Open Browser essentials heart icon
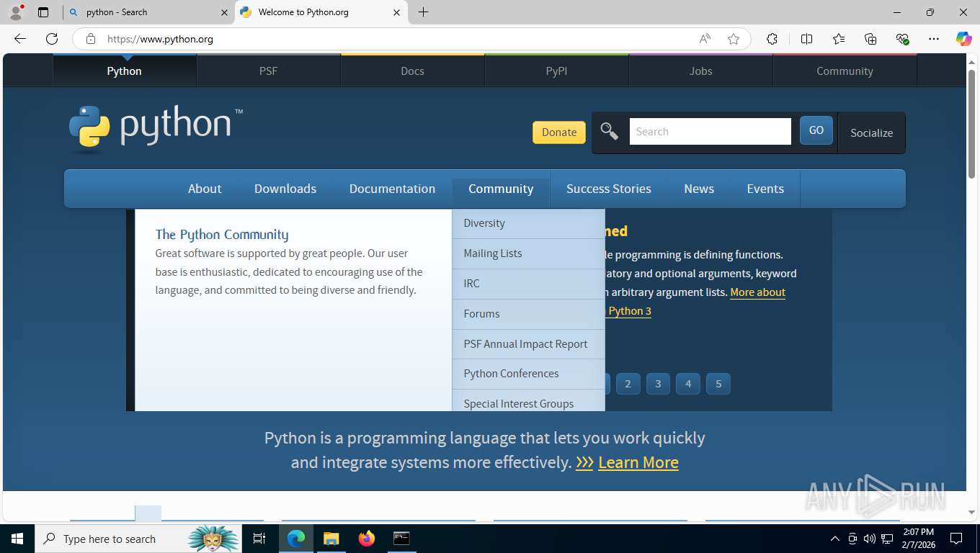This screenshot has width=980, height=553. [902, 39]
